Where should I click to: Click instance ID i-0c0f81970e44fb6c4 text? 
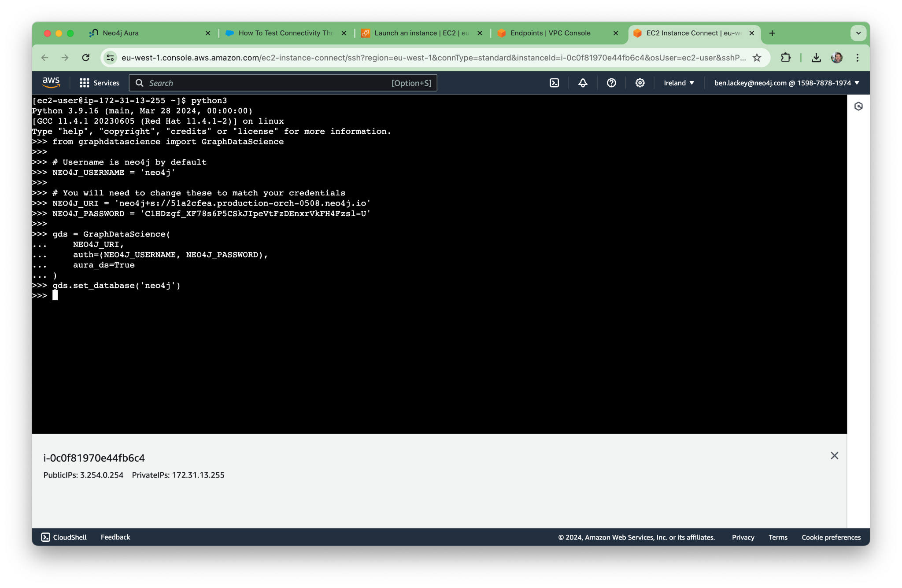[x=94, y=458]
